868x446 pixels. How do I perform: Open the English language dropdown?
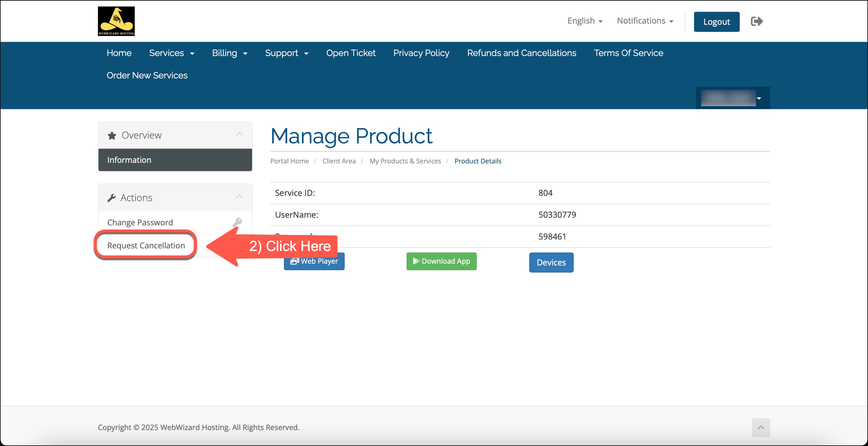pos(585,21)
